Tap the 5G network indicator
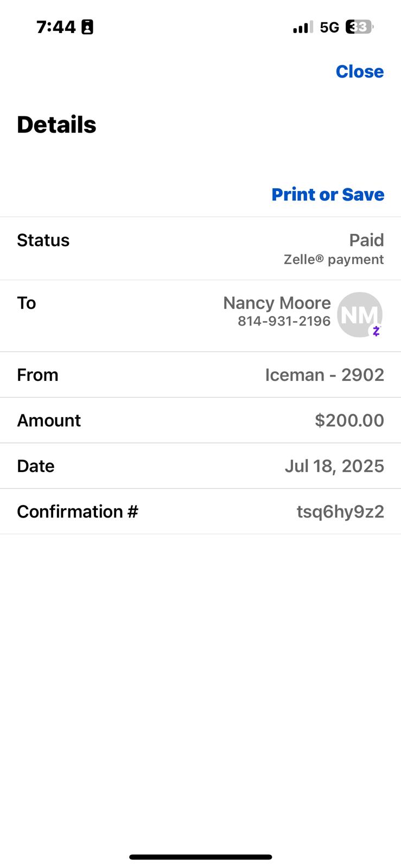The image size is (401, 868). 329,27
